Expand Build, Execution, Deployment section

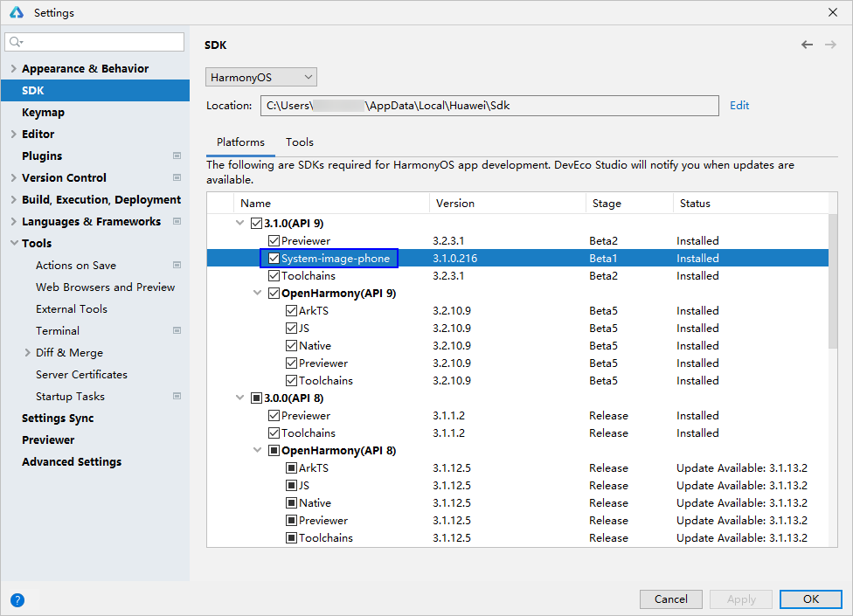[x=14, y=199]
